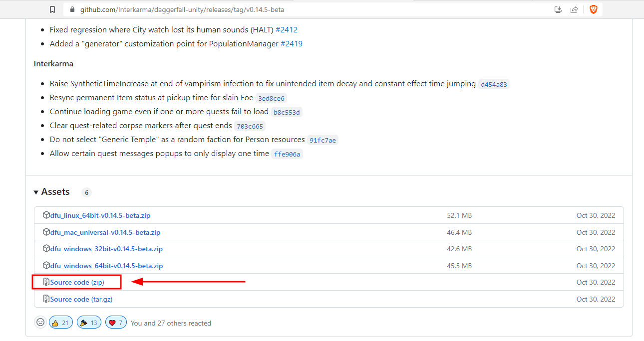644x341 pixels.
Task: Open the add reaction smiley picker
Action: tap(40, 323)
